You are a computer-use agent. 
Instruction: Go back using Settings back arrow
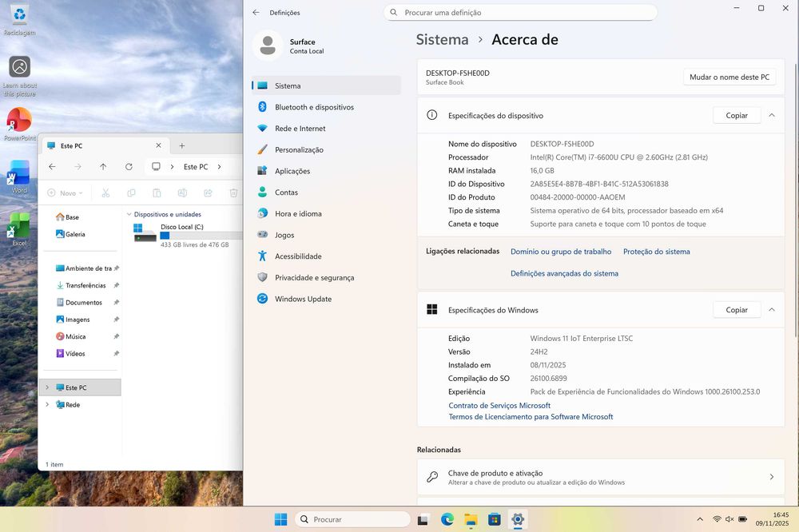(256, 12)
